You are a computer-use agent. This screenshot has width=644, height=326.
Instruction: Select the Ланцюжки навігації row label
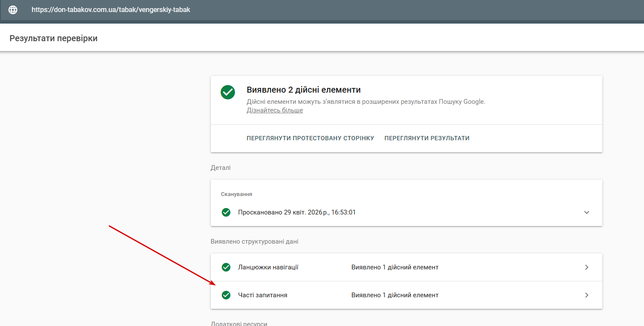tap(268, 267)
